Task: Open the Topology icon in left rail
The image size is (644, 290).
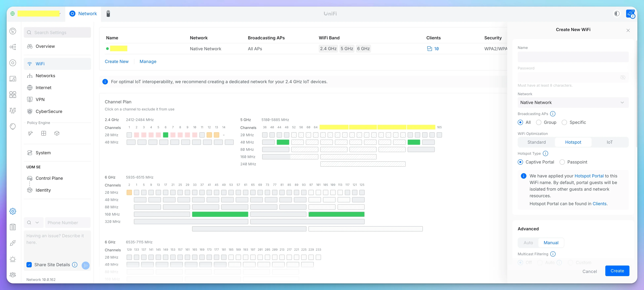Action: 13,47
